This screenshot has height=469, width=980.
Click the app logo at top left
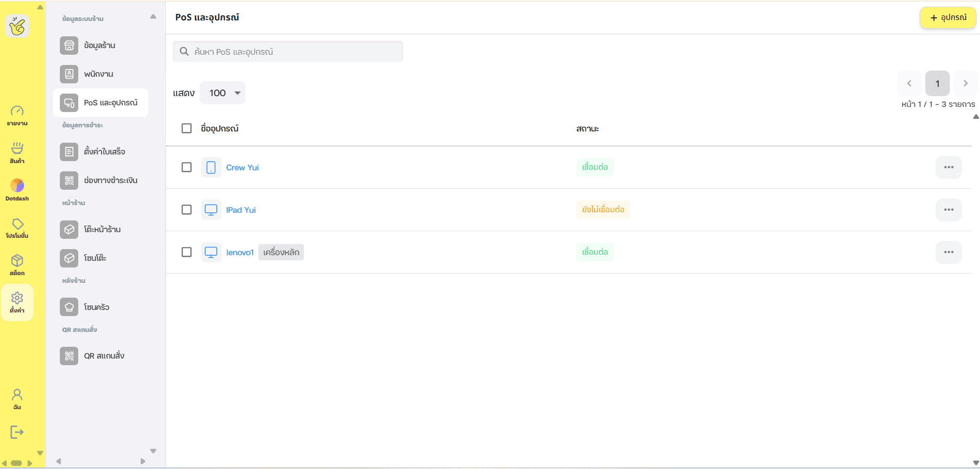click(x=17, y=26)
